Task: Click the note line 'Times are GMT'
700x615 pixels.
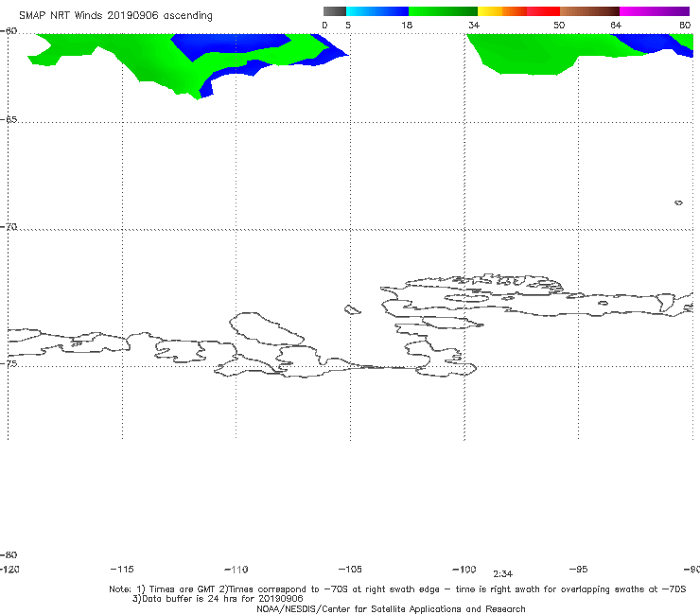Action: pos(183,589)
